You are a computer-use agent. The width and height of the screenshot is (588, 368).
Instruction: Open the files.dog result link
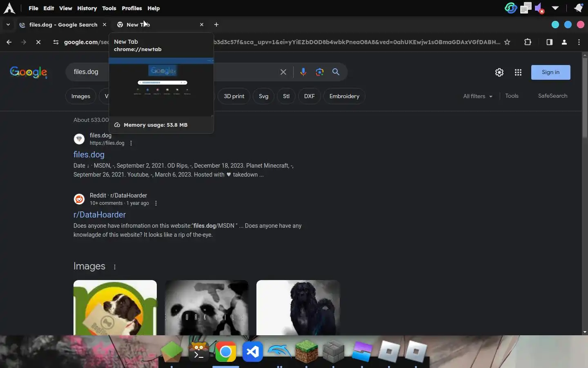pyautogui.click(x=89, y=155)
